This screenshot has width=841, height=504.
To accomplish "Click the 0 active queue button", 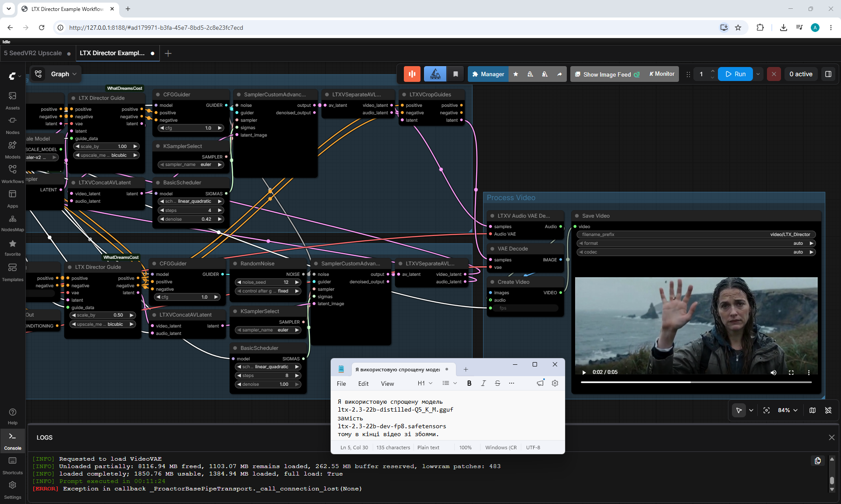I will point(801,74).
